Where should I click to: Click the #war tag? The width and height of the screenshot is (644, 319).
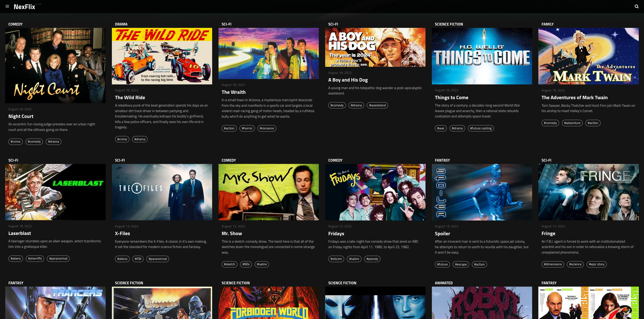[441, 128]
